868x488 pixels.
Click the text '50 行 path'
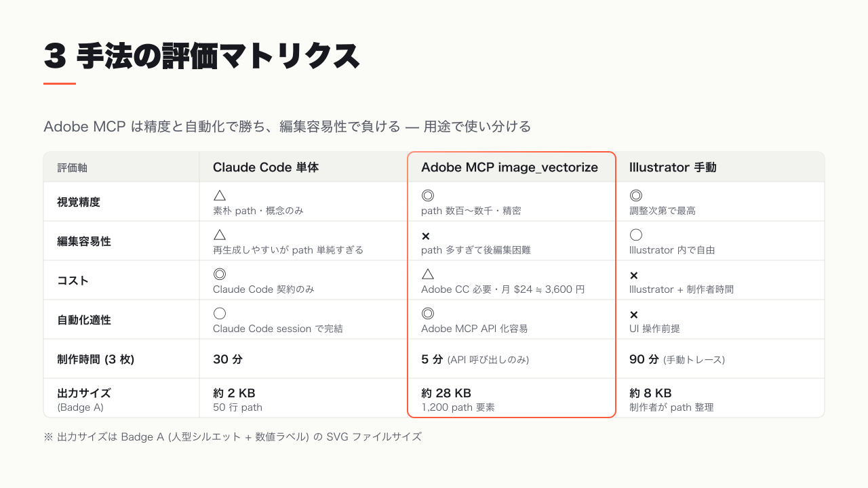[x=237, y=407]
